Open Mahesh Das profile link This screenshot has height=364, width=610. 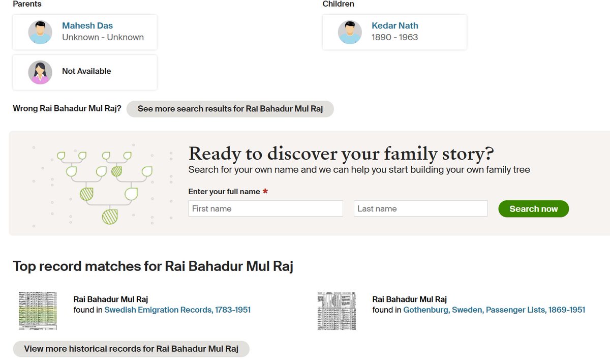(86, 25)
